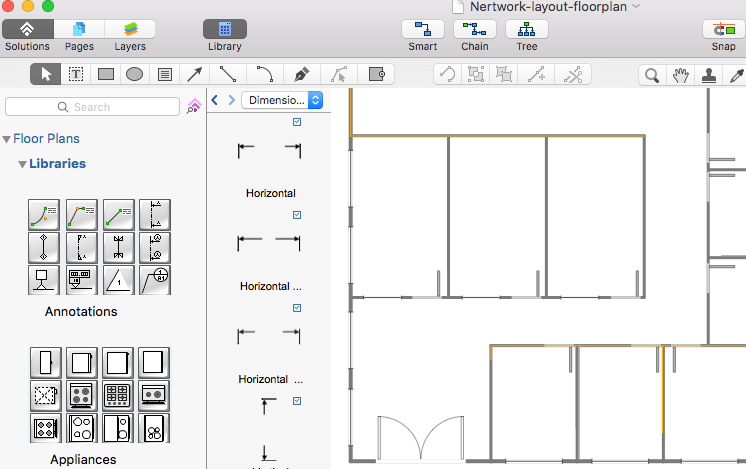Toggle checkbox above third Horizontal ... shape
This screenshot has height=469, width=746.
pos(297,308)
